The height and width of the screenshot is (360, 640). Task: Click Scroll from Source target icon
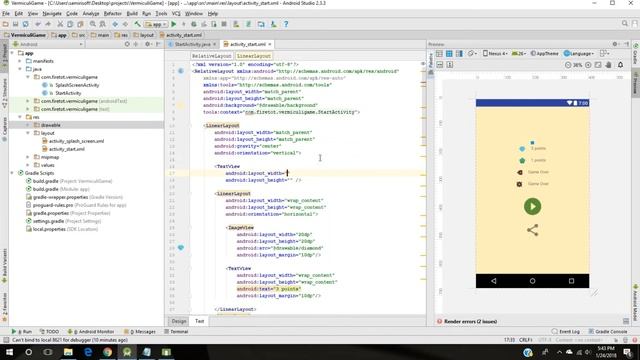(x=127, y=44)
